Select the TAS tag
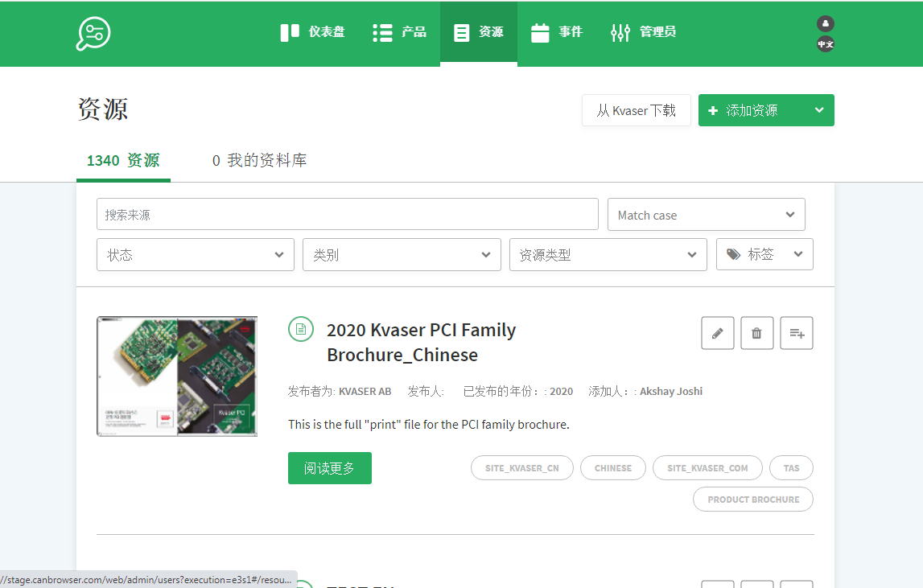Screen dimensions: 923x588 coord(791,468)
